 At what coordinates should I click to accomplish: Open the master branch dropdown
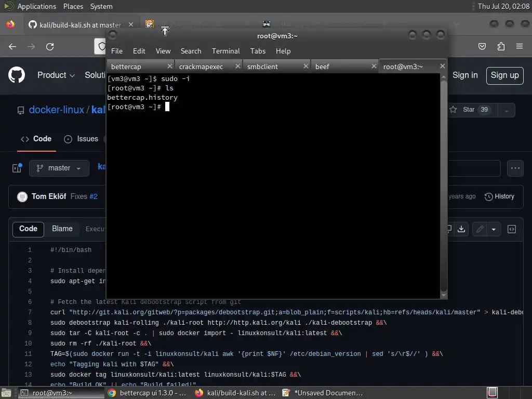click(59, 168)
